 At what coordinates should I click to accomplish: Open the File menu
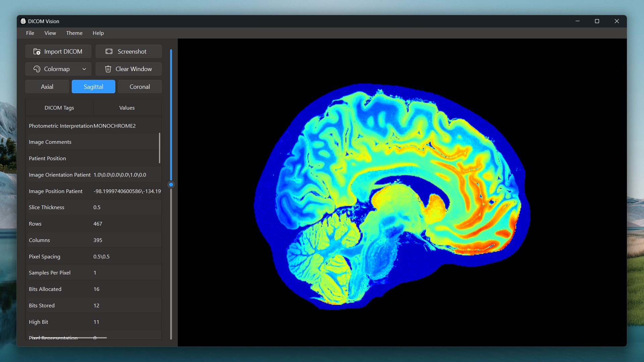pyautogui.click(x=30, y=33)
